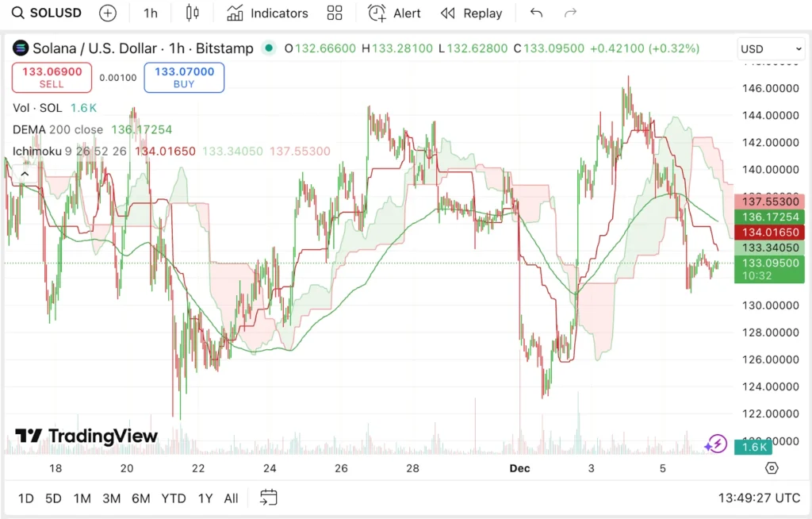Viewport: 812px width, 519px height.
Task: Open the go to date calendar icon
Action: pos(269,498)
